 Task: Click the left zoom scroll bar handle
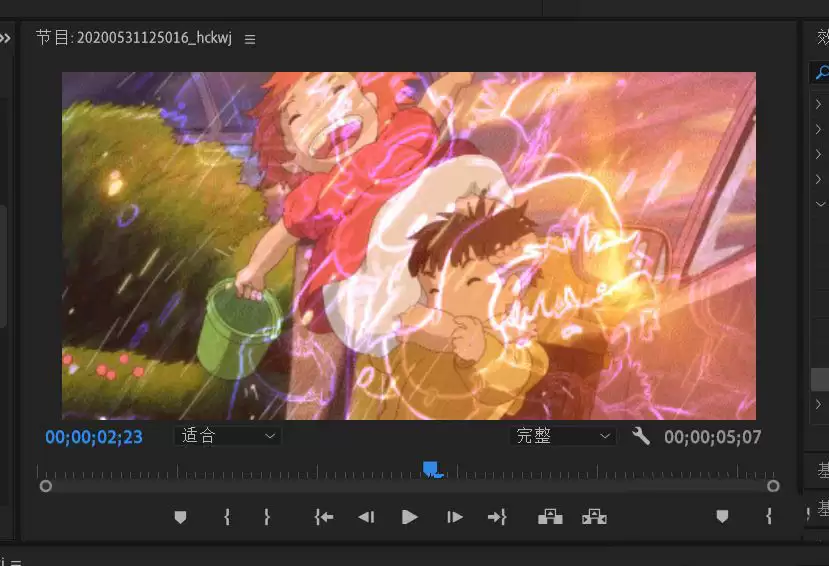click(x=46, y=486)
